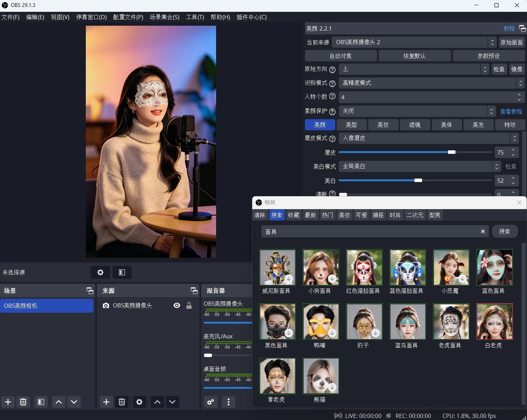Viewport: 527px width, 420px height.
Task: Select 清除 tab in 特效 window
Action: click(x=260, y=215)
